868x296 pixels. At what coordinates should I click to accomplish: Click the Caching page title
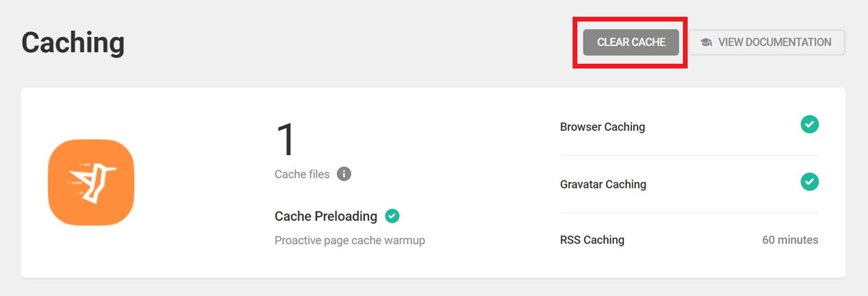73,43
